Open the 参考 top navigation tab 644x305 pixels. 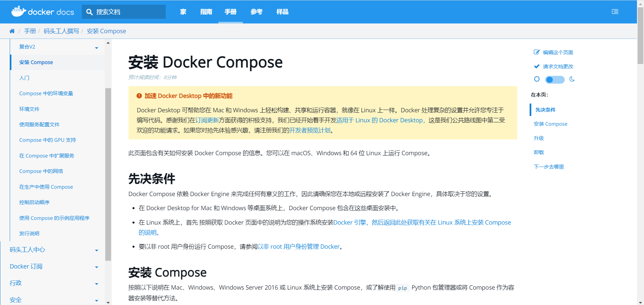tap(256, 12)
